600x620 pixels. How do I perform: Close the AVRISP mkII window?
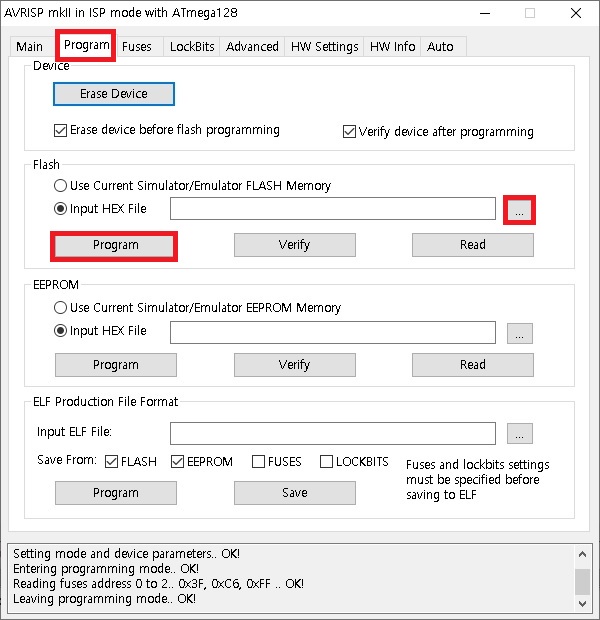pos(576,13)
